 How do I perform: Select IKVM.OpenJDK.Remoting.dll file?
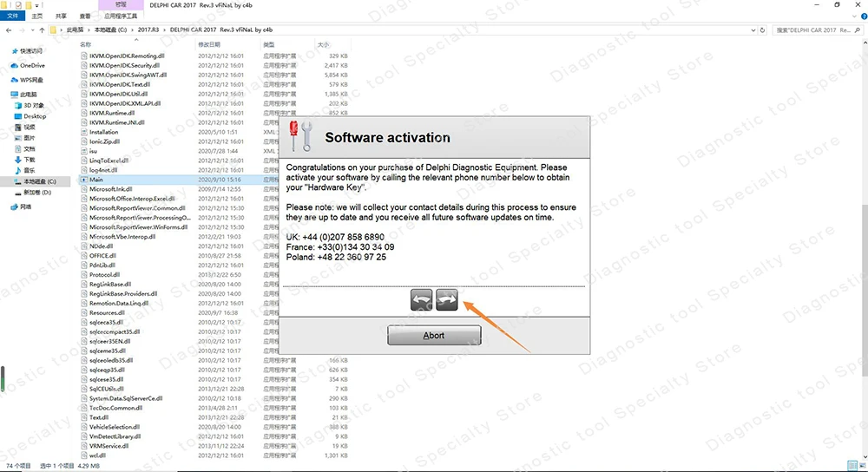click(x=127, y=56)
